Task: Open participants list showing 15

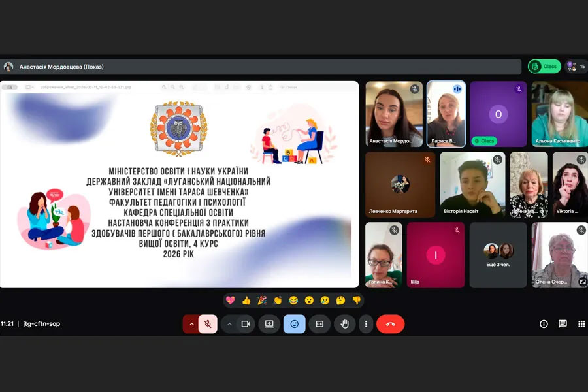Action: coord(576,67)
